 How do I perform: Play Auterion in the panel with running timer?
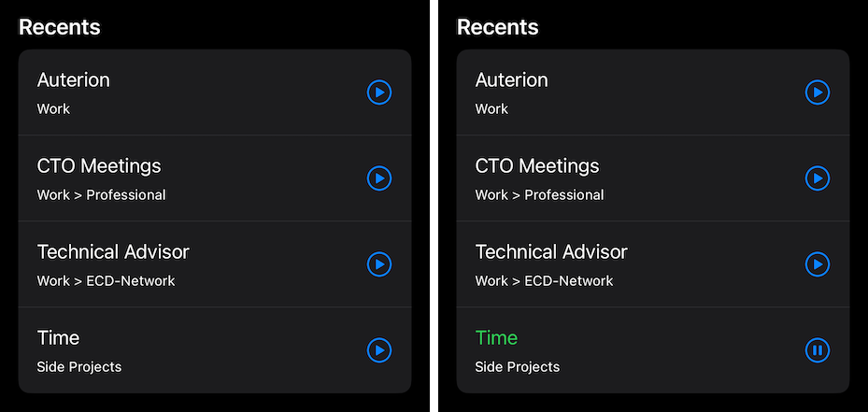(818, 92)
